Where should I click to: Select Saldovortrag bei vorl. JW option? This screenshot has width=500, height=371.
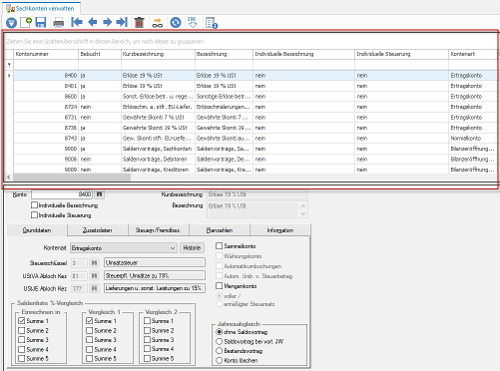point(219,341)
